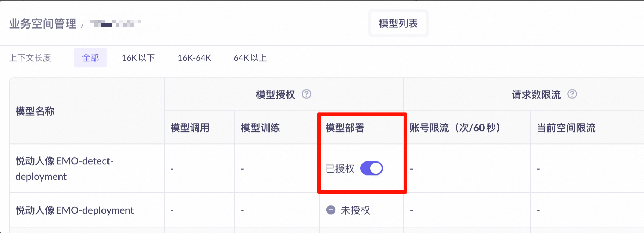
Task: Click the 账号限流（次/60秒）column header
Action: tap(455, 128)
